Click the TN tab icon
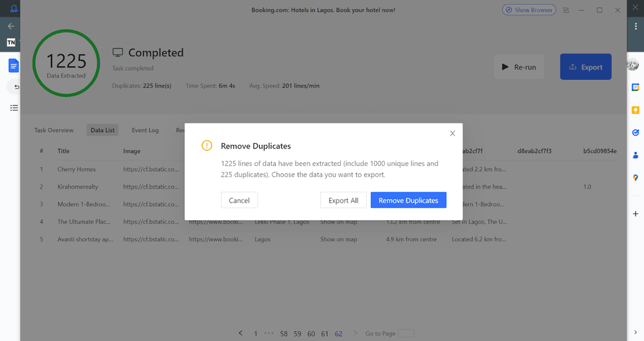The image size is (644, 341). [x=11, y=42]
